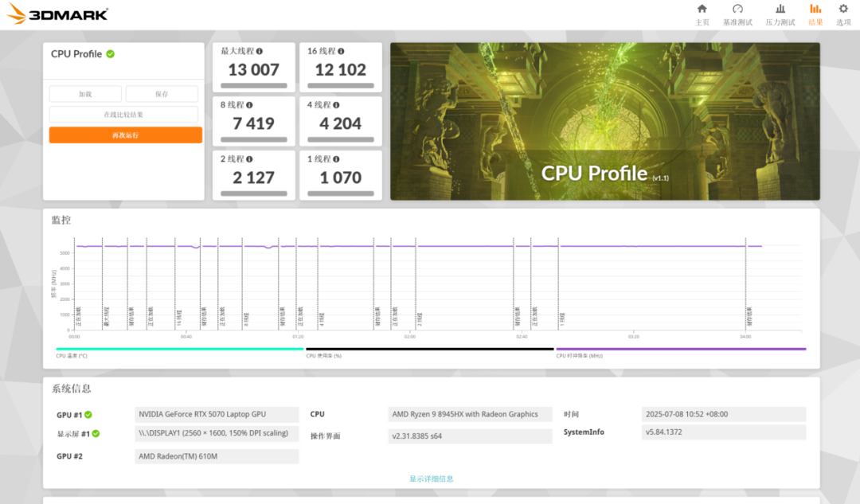The image size is (860, 504).
Task: Select the AMD Ryzen 9 8945HX CPU field
Action: [470, 414]
